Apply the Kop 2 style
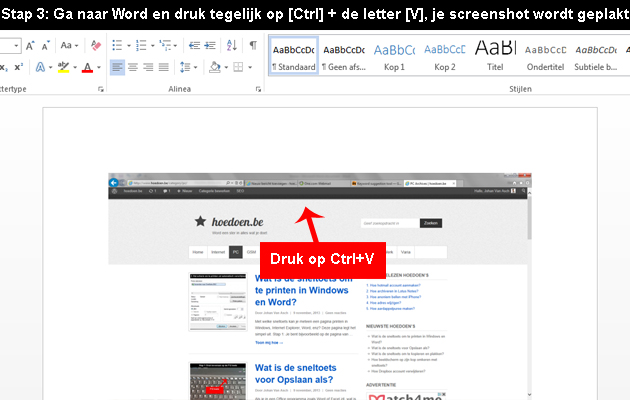Image resolution: width=630 pixels, height=400 pixels. 444,55
